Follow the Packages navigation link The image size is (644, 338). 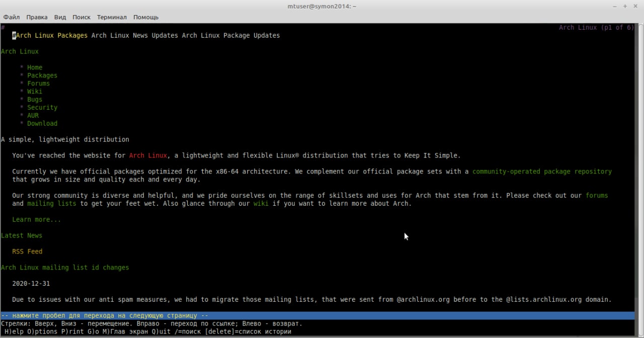click(42, 75)
